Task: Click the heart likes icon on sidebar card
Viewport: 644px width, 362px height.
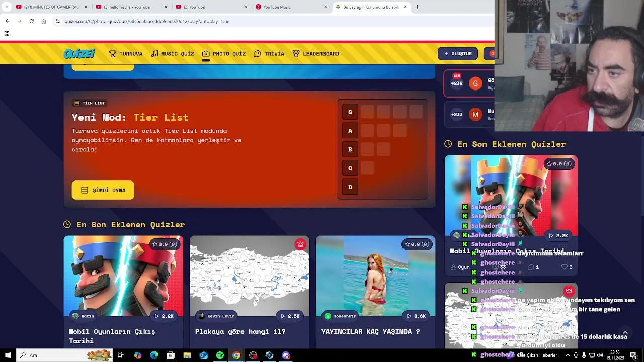Action: 565,267
